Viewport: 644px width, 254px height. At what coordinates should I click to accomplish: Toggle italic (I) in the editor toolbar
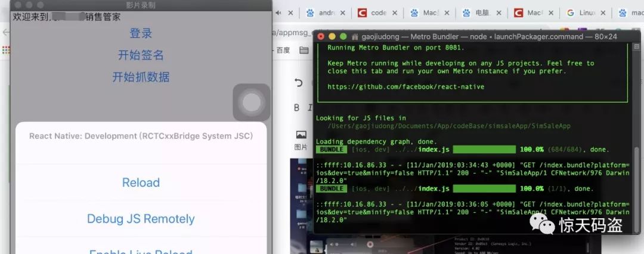[x=310, y=108]
